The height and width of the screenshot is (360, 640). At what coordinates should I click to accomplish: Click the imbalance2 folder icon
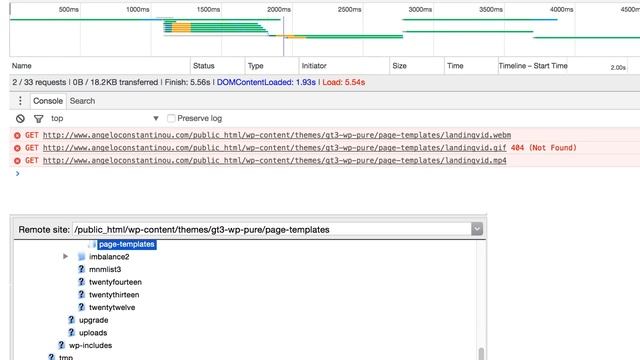(x=82, y=257)
